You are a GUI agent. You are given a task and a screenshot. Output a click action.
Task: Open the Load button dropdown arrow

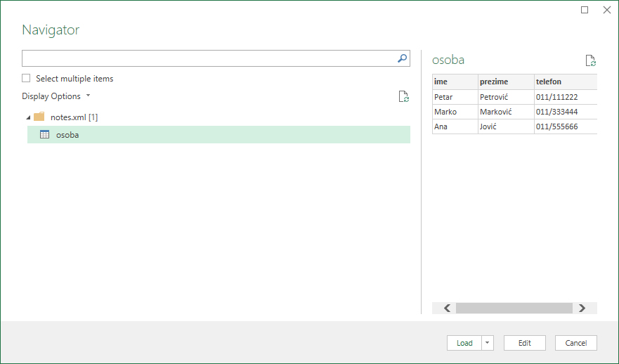(x=488, y=343)
